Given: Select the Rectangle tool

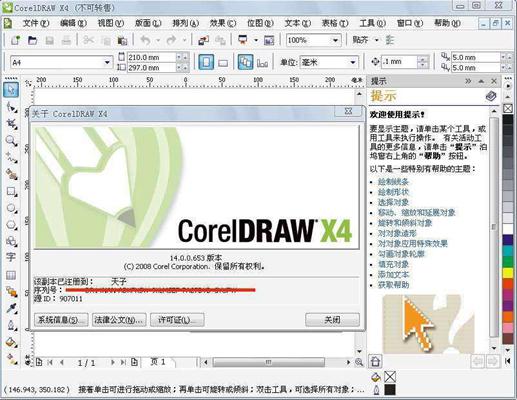Looking at the screenshot, I should pos(11,191).
